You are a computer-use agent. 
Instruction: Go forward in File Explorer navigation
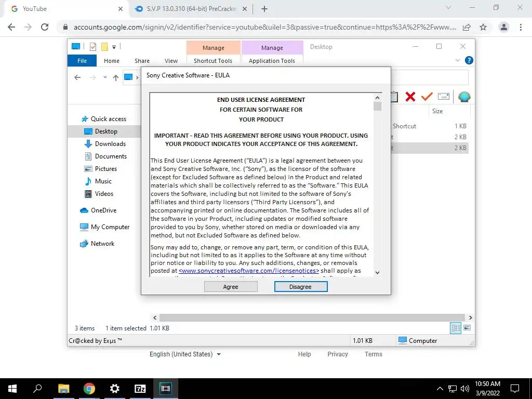(92, 78)
